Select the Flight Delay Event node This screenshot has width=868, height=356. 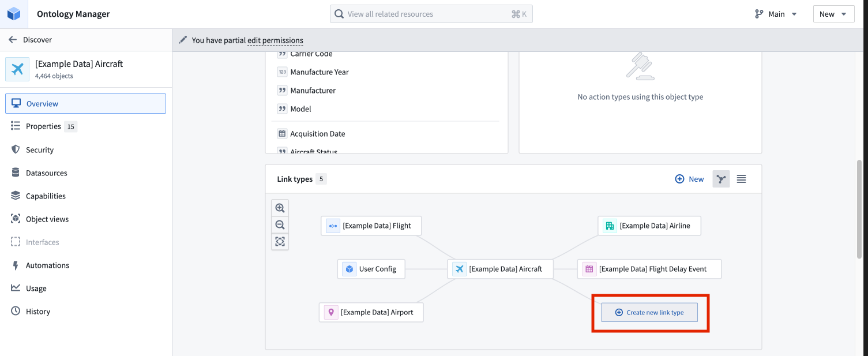click(x=649, y=269)
